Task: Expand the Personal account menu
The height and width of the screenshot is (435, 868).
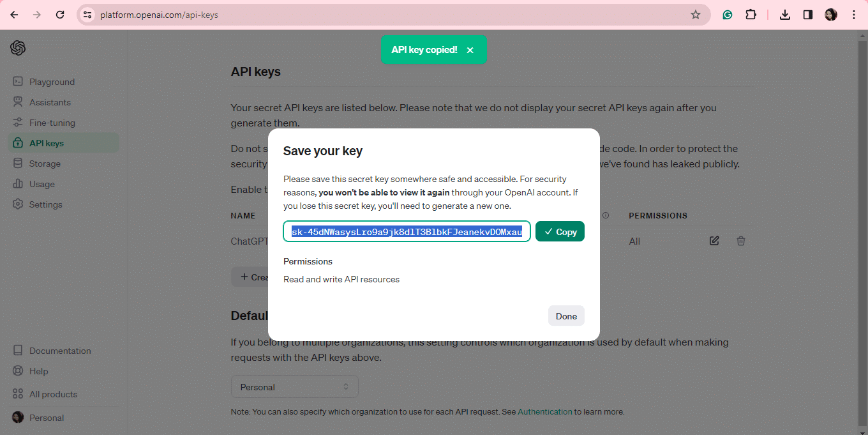Action: (46, 417)
